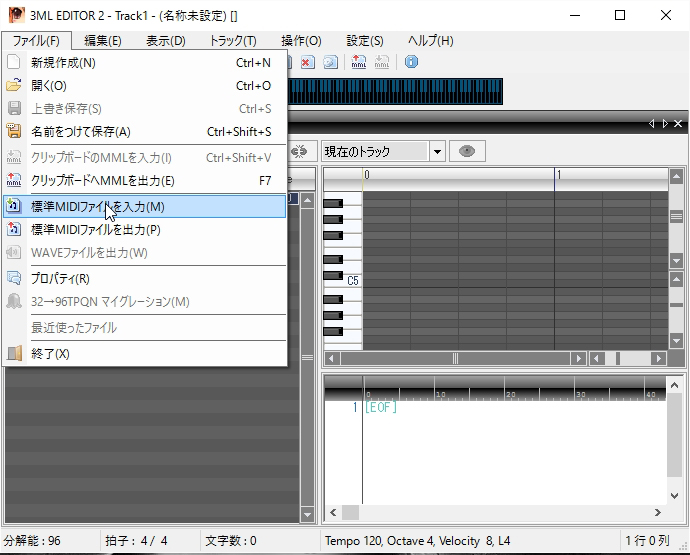Click the toolbar MML output icon with red arrow
690x555 pixels.
tap(359, 62)
